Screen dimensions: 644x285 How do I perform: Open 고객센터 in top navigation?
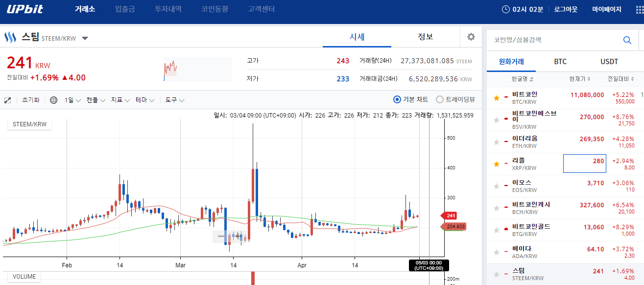coord(261,9)
